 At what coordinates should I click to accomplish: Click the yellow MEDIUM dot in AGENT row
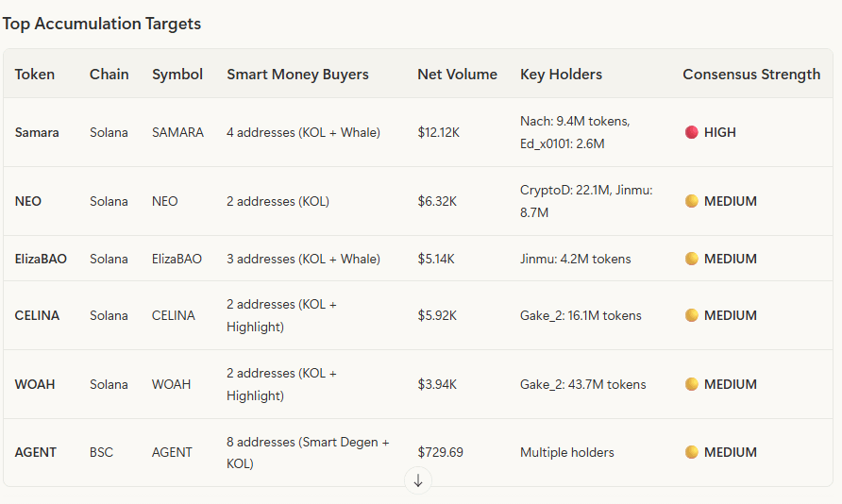(691, 452)
